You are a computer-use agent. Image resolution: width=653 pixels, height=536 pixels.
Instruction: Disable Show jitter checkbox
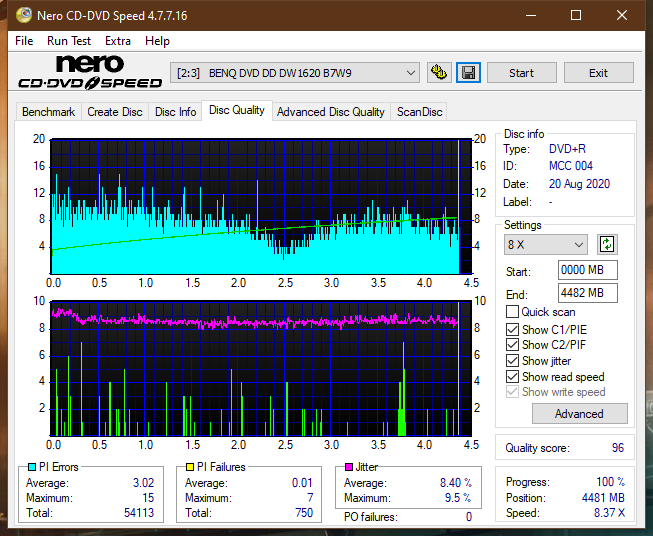pyautogui.click(x=512, y=361)
